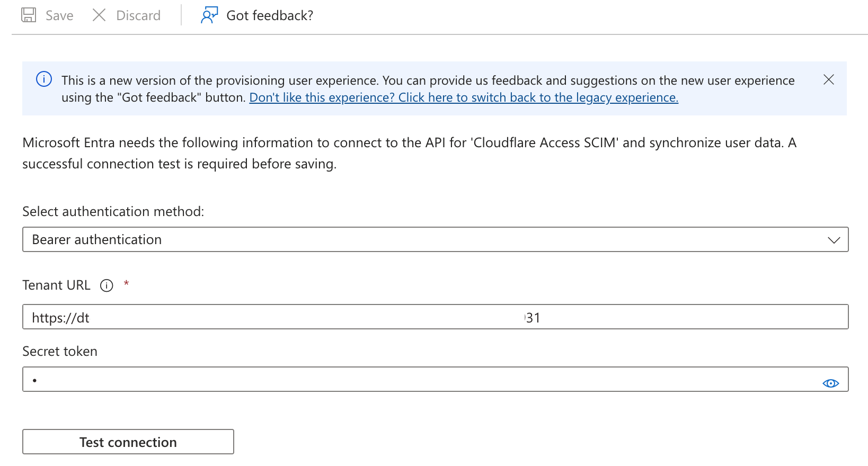Open the Bearer authentication combo box
The width and height of the screenshot is (868, 466).
(x=424, y=240)
